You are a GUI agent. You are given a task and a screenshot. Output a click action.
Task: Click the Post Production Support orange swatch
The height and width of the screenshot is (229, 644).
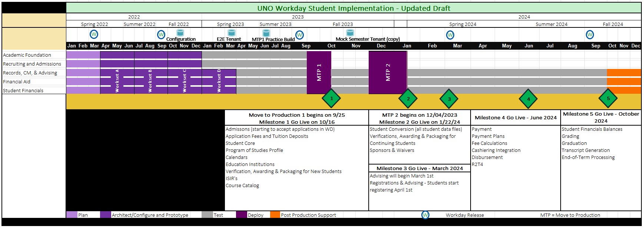coord(275,215)
